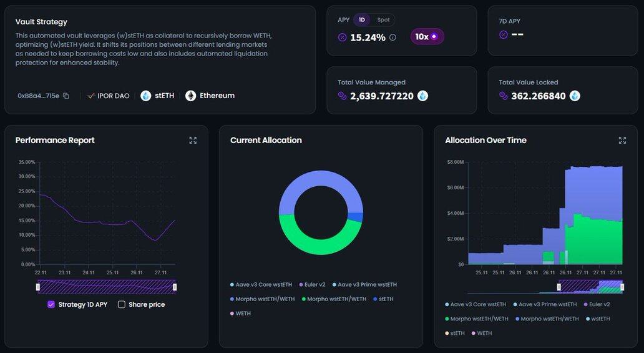The image size is (644, 353).
Task: Click the info icon beside 15.24% APY
Action: (393, 37)
